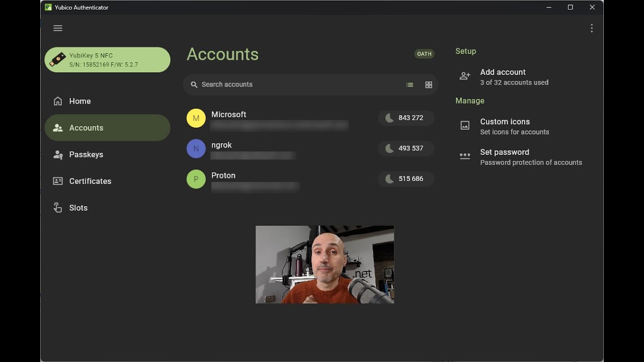Click the Setup section heading
Image resolution: width=644 pixels, height=362 pixels.
[465, 51]
